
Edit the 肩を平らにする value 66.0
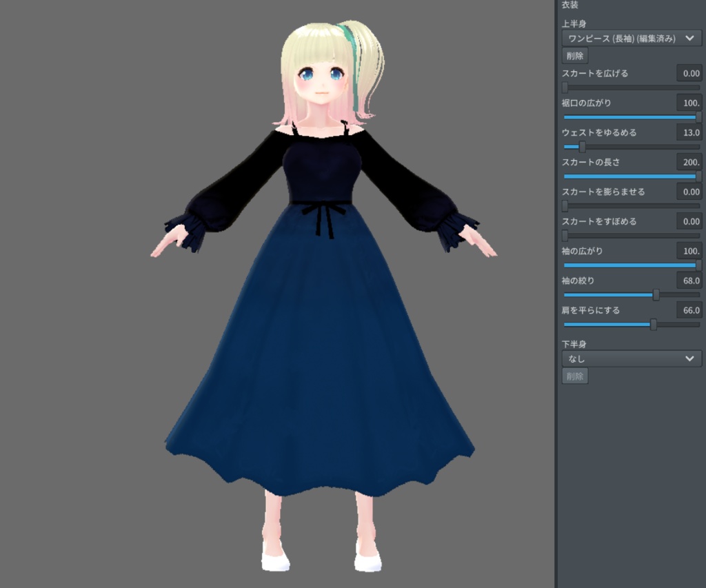click(689, 311)
